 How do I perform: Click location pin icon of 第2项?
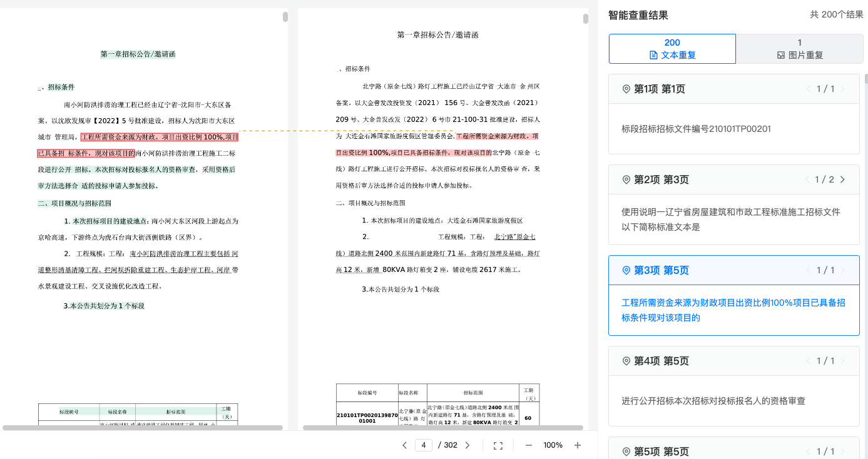(x=626, y=179)
